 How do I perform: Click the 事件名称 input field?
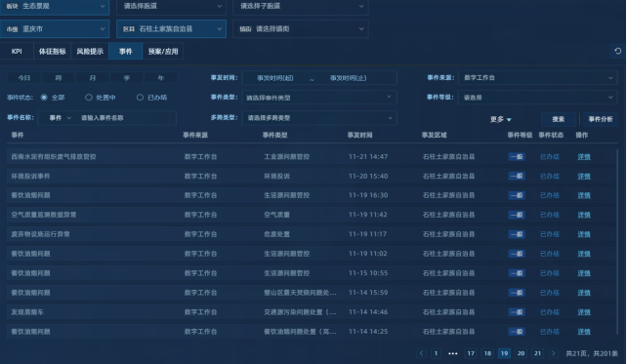click(127, 118)
